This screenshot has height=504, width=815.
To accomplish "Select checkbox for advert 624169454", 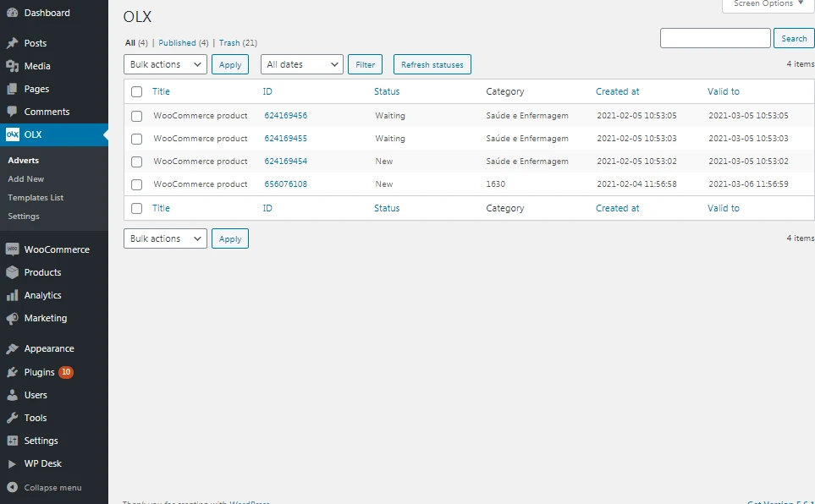I will (x=137, y=162).
